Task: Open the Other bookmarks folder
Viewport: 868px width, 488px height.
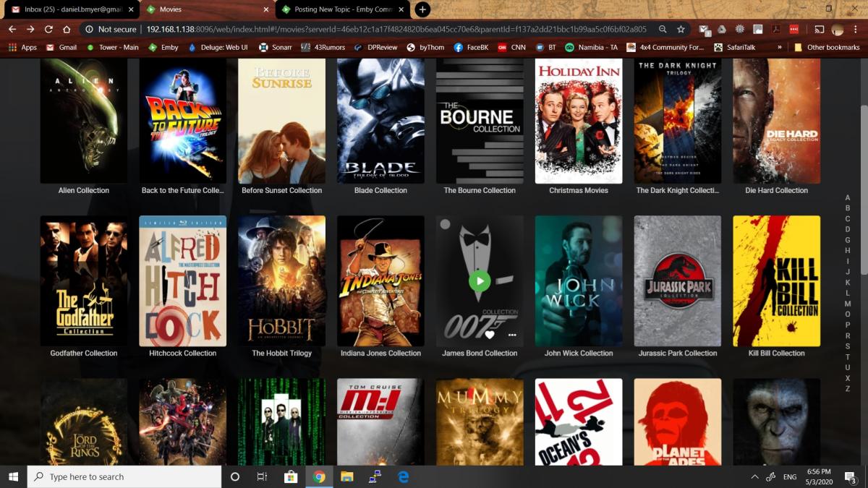Action: 827,47
